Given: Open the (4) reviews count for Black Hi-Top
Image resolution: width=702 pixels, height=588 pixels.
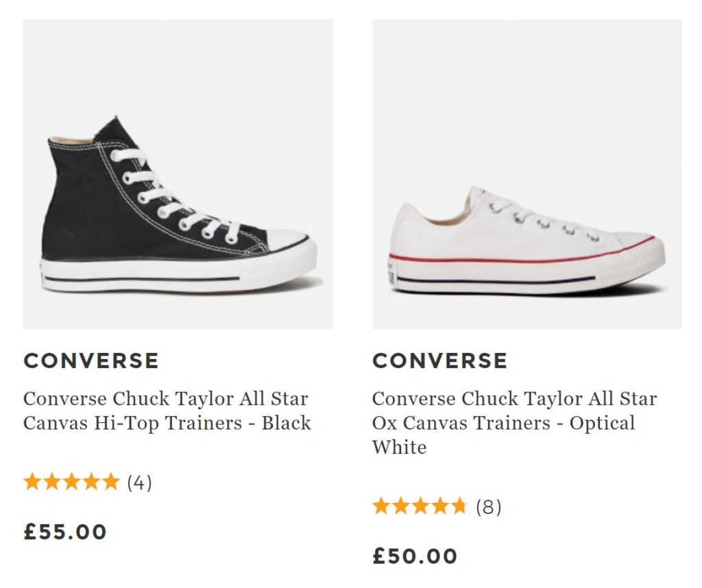Looking at the screenshot, I should (139, 483).
